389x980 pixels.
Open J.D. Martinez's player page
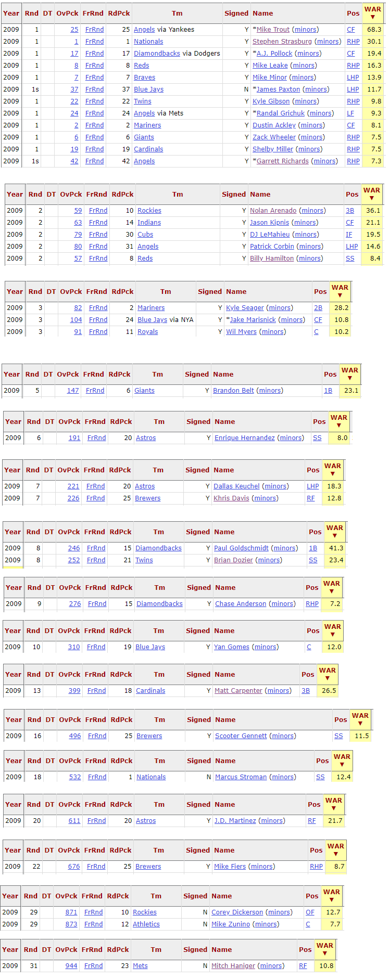pyautogui.click(x=235, y=821)
